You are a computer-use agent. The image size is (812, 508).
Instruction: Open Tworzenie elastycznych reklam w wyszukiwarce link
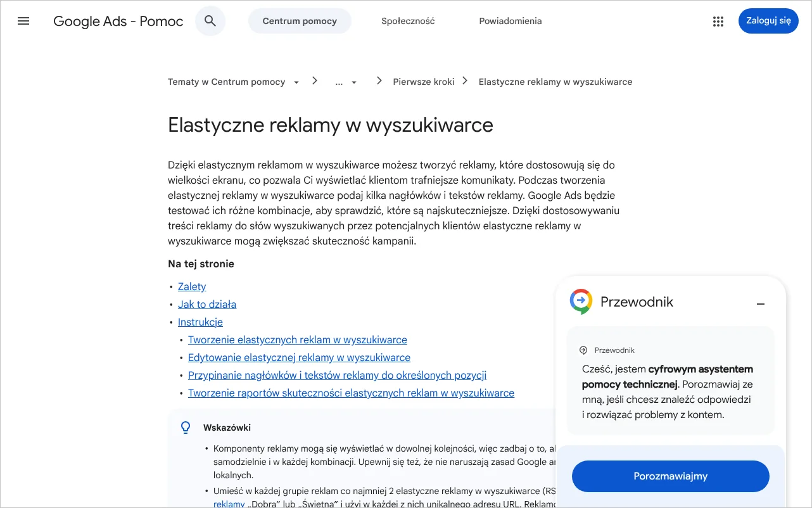[x=298, y=340]
